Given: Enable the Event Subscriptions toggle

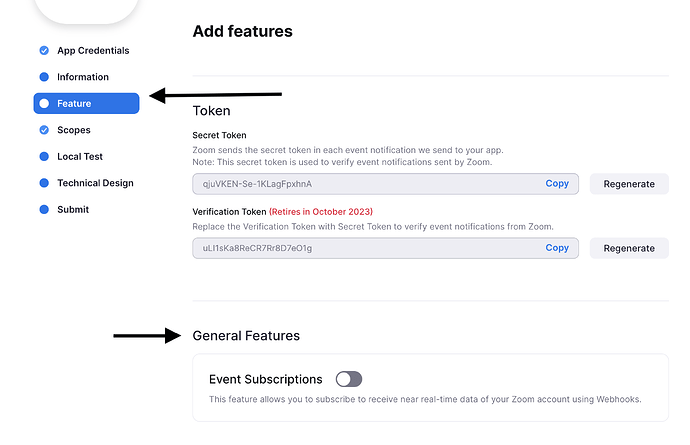Looking at the screenshot, I should pyautogui.click(x=348, y=379).
